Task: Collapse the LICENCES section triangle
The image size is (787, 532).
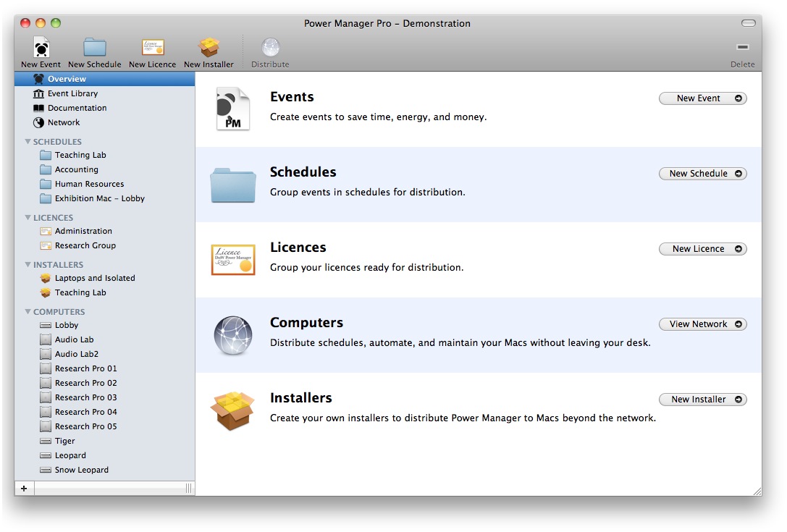Action: [28, 218]
